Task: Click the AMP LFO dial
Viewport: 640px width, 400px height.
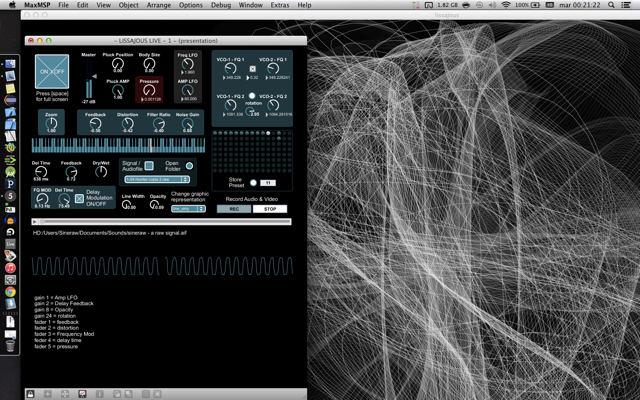Action: point(187,90)
